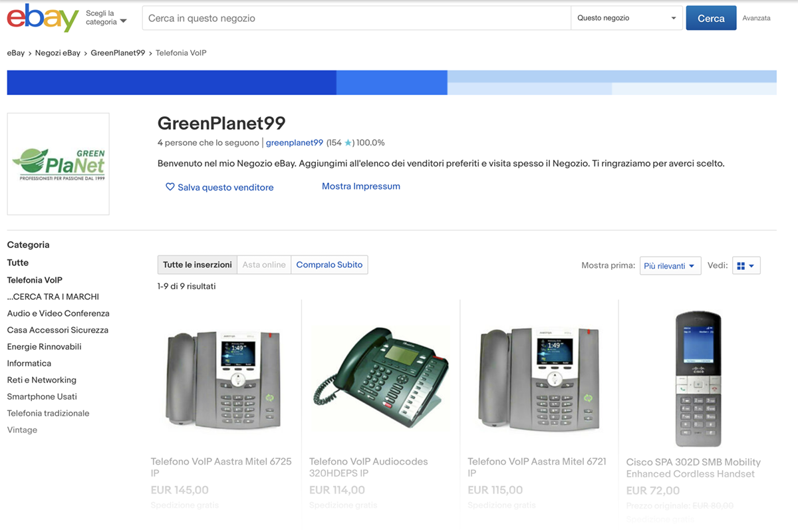
Task: Click the Green Planet store logo
Action: (59, 164)
